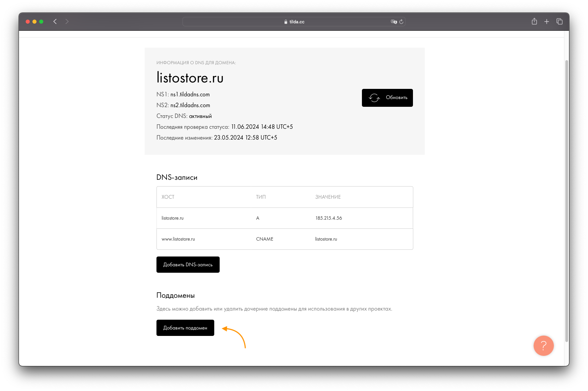Select ns2.tildadns.com nameserver text
This screenshot has height=391, width=588.
pyautogui.click(x=190, y=105)
